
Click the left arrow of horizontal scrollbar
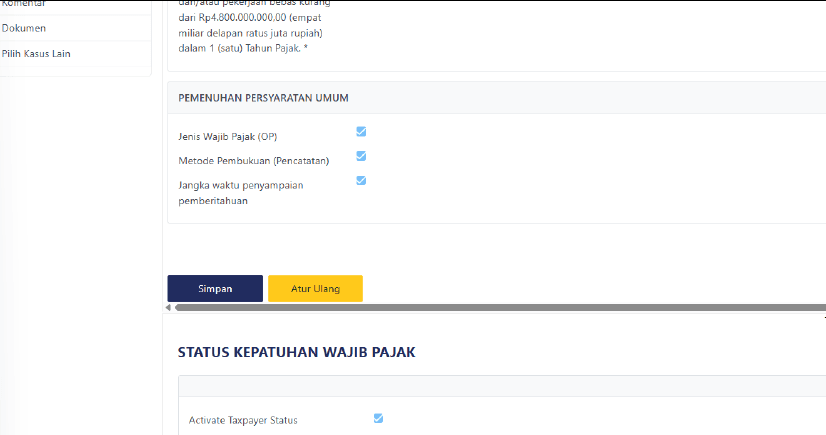169,308
